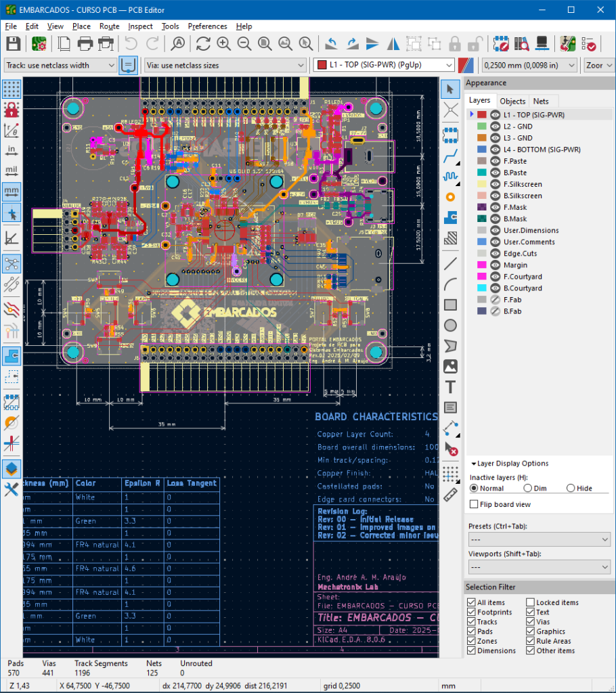Toggle visibility of F.Silkscreen layer
Screen dimensions: 616x693
[496, 184]
